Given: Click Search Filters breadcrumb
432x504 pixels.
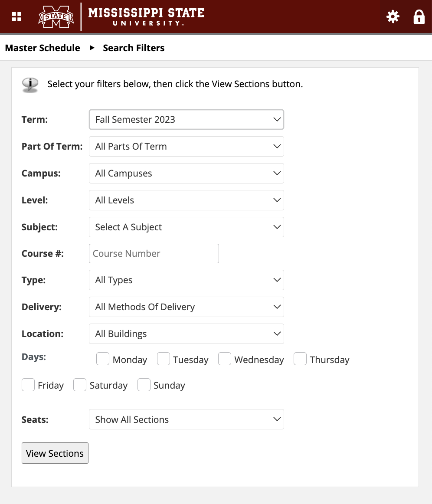Looking at the screenshot, I should pos(134,48).
